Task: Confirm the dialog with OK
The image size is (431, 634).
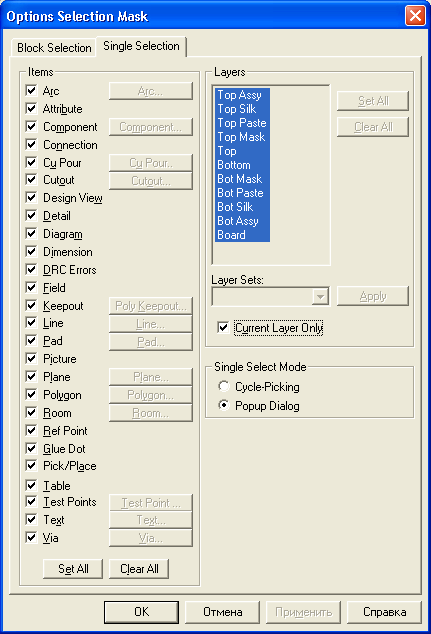Action: point(142,612)
